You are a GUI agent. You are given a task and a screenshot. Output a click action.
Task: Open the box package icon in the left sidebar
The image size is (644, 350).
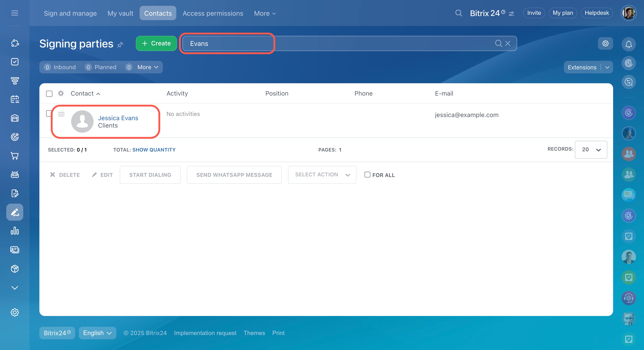tap(15, 269)
